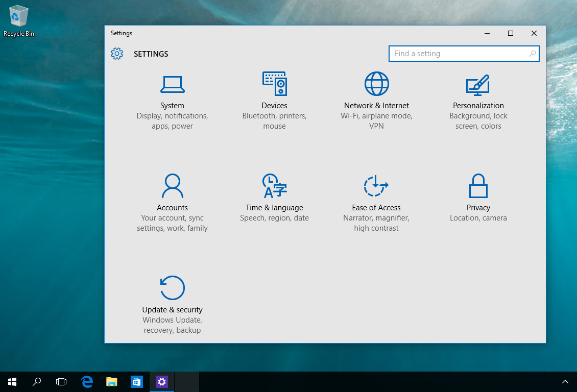
Task: Show hidden icons in the system tray
Action: [x=565, y=382]
